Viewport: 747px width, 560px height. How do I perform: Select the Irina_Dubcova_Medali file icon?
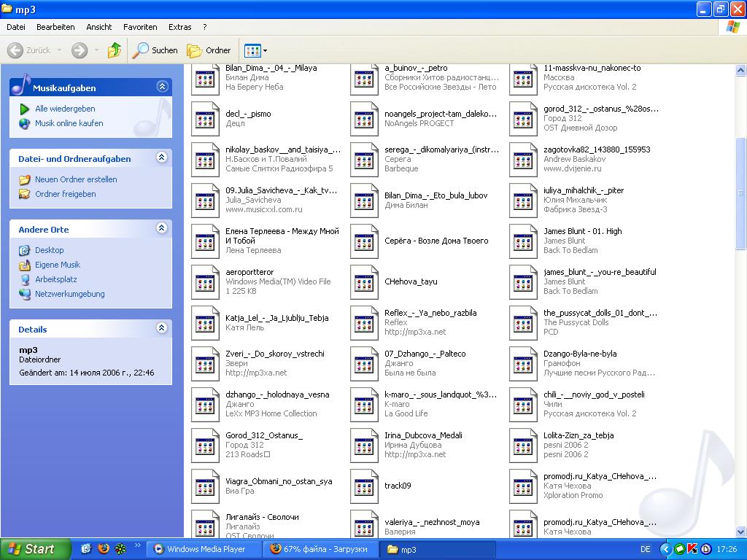click(365, 446)
